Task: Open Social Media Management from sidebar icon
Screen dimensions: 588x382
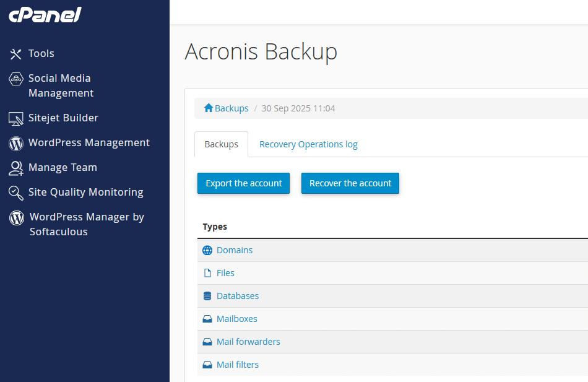Action: coord(16,79)
